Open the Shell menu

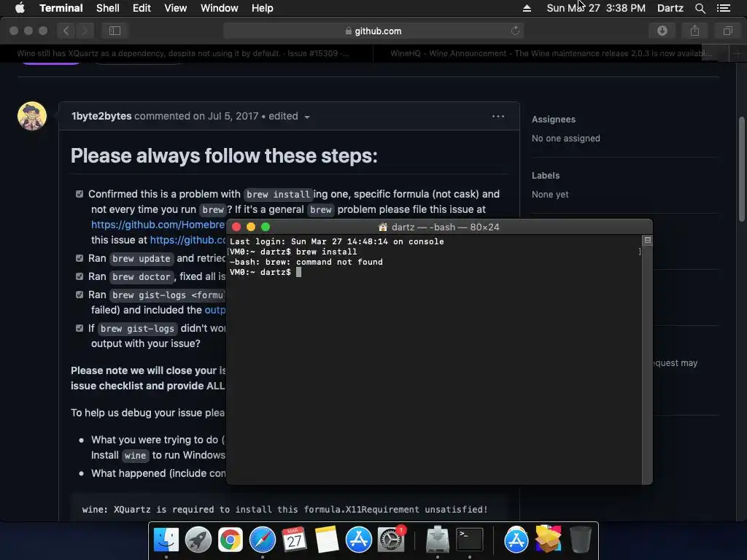point(108,8)
